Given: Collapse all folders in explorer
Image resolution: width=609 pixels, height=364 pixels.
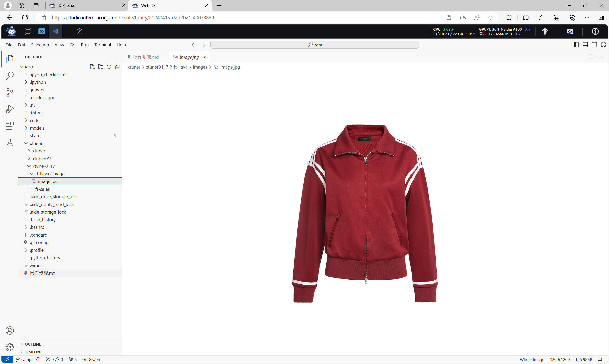Looking at the screenshot, I should pyautogui.click(x=117, y=67).
